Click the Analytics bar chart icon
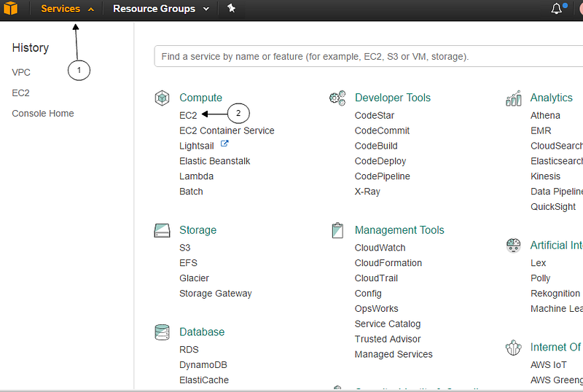This screenshot has height=392, width=583. coord(514,98)
